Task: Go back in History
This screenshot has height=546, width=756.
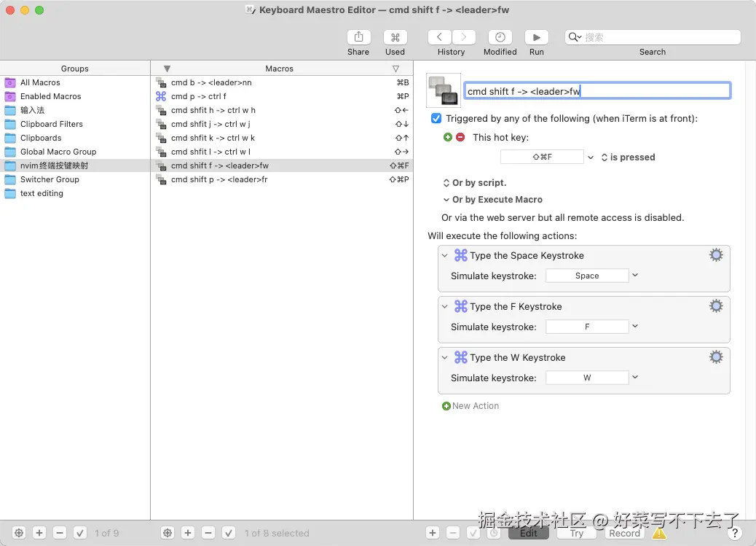Action: (439, 37)
